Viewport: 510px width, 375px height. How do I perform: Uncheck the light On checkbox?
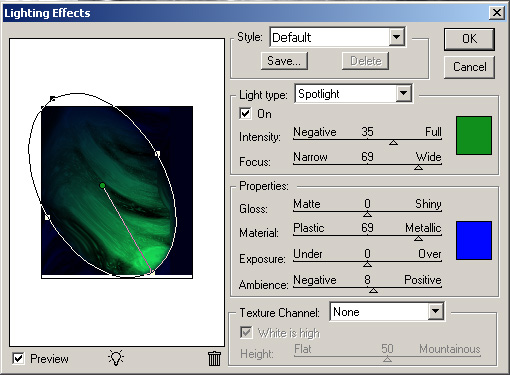pos(245,114)
